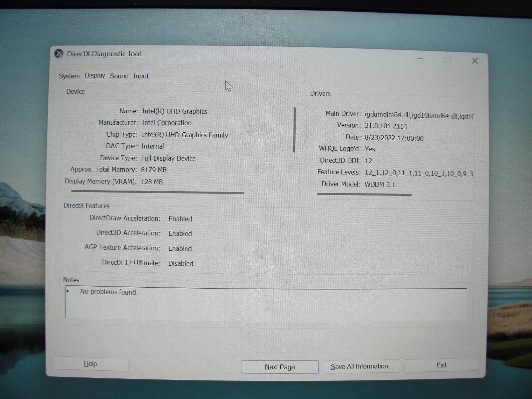
Task: Switch to the System tab
Action: [69, 76]
